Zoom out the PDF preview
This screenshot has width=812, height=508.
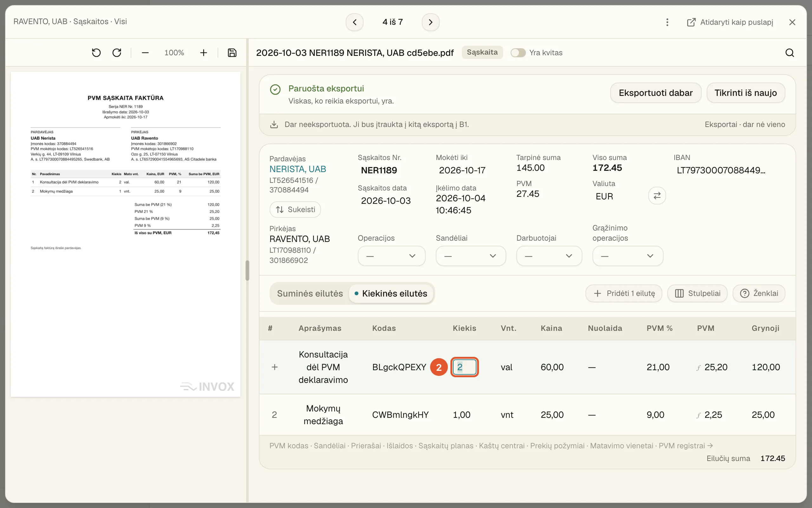click(x=145, y=53)
